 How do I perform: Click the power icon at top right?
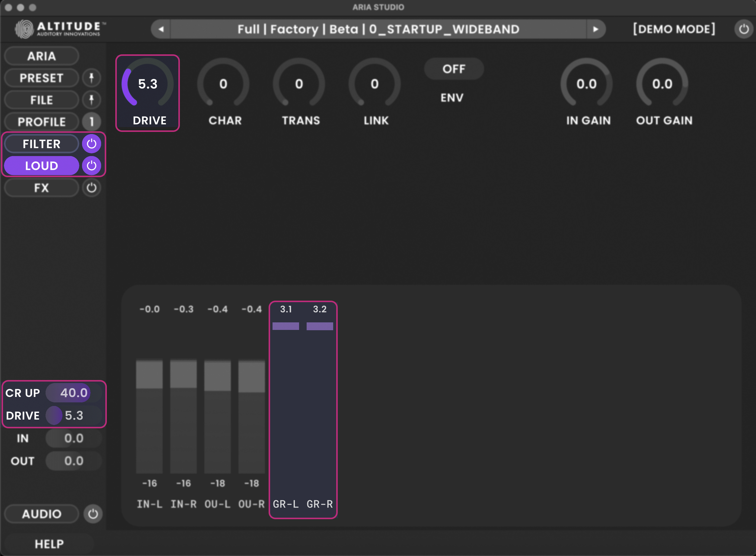coord(744,29)
